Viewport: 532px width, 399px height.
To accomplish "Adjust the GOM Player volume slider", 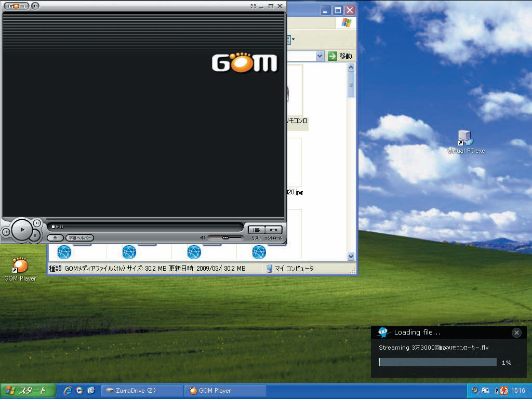I will (x=225, y=237).
